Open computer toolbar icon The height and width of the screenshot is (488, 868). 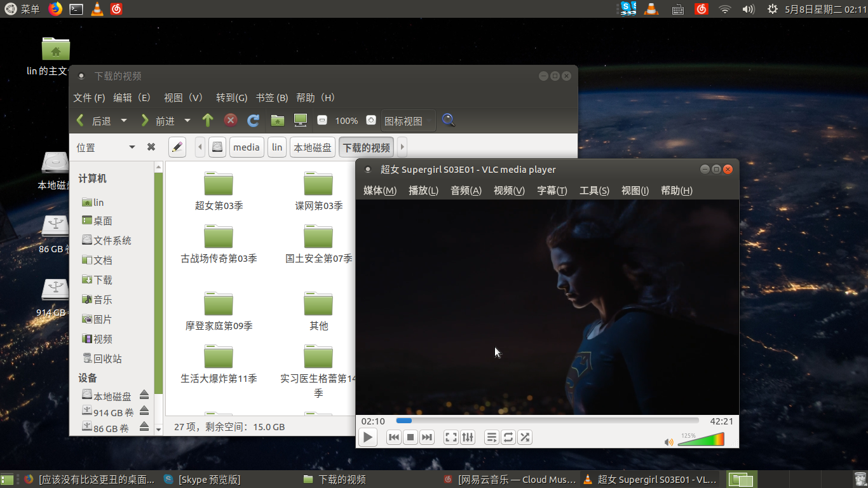(x=301, y=120)
